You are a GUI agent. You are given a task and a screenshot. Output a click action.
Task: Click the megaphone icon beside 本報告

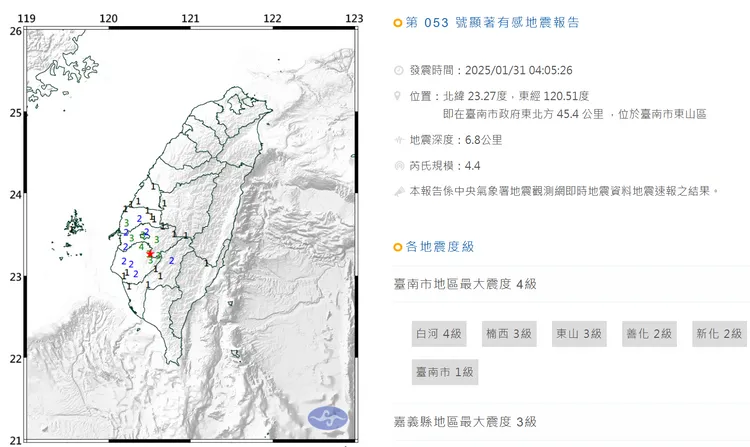coord(399,192)
